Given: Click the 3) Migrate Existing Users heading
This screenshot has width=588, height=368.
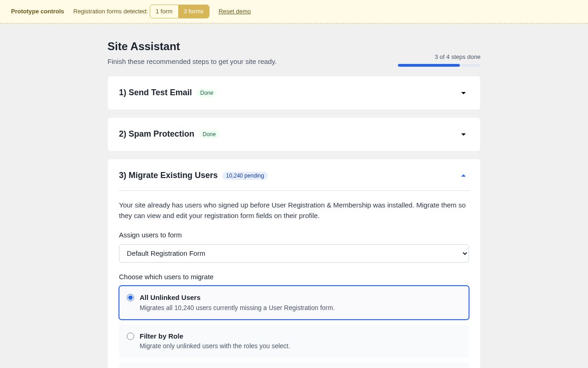Looking at the screenshot, I should (168, 175).
